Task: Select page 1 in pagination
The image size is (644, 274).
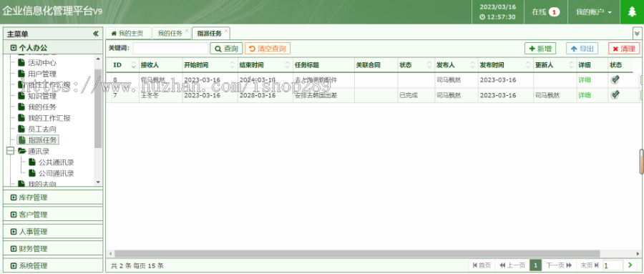Action: click(x=535, y=265)
